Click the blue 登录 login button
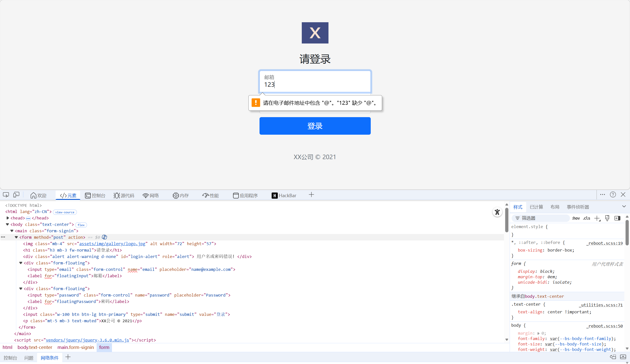The height and width of the screenshot is (364, 630). (x=315, y=126)
